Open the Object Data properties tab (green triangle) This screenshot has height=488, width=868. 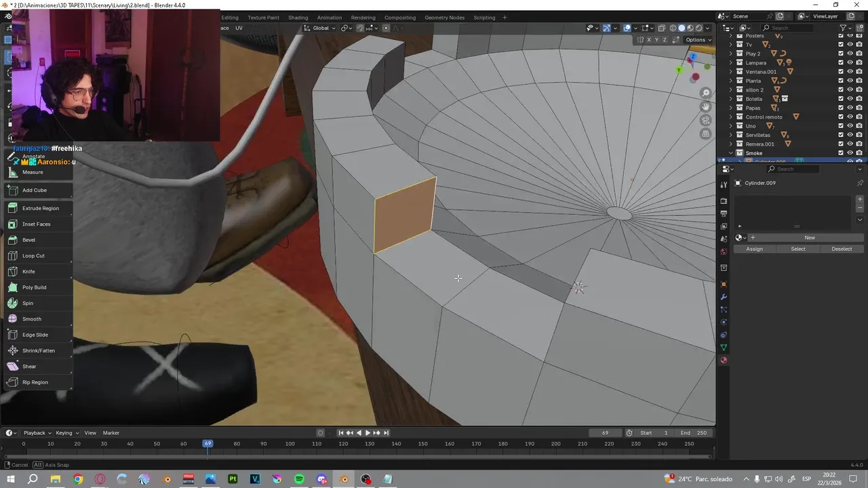[724, 348]
